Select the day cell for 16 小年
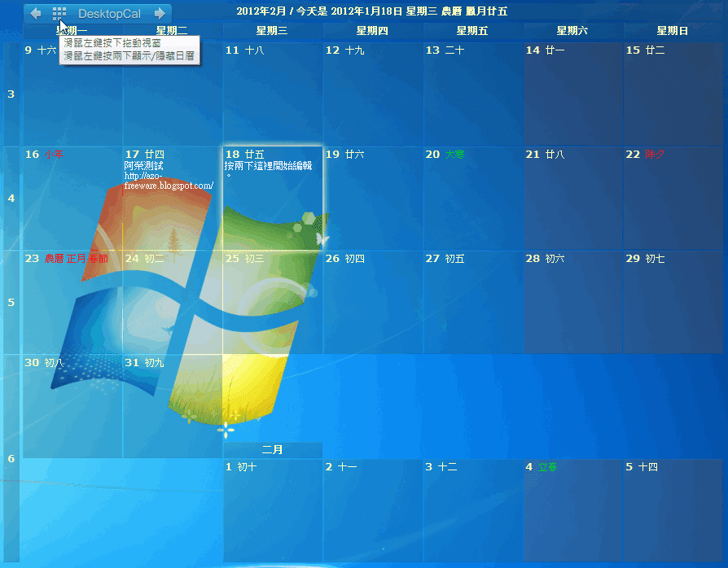The height and width of the screenshot is (568, 728). 72,199
